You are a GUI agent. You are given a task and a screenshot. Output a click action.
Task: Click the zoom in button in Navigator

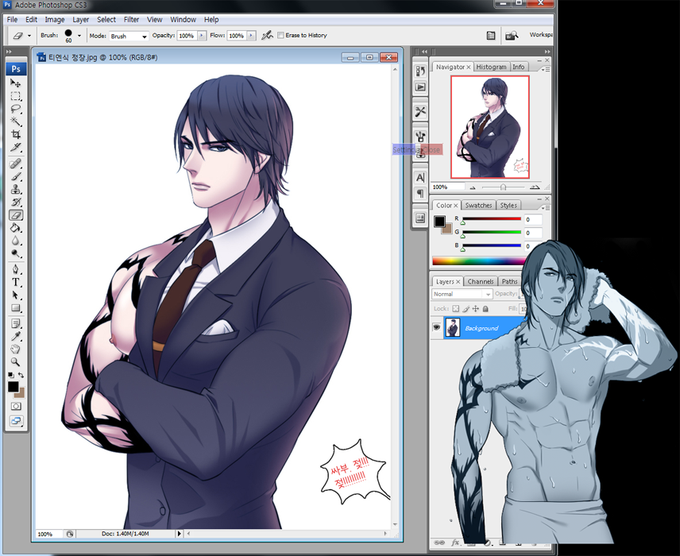tap(535, 187)
